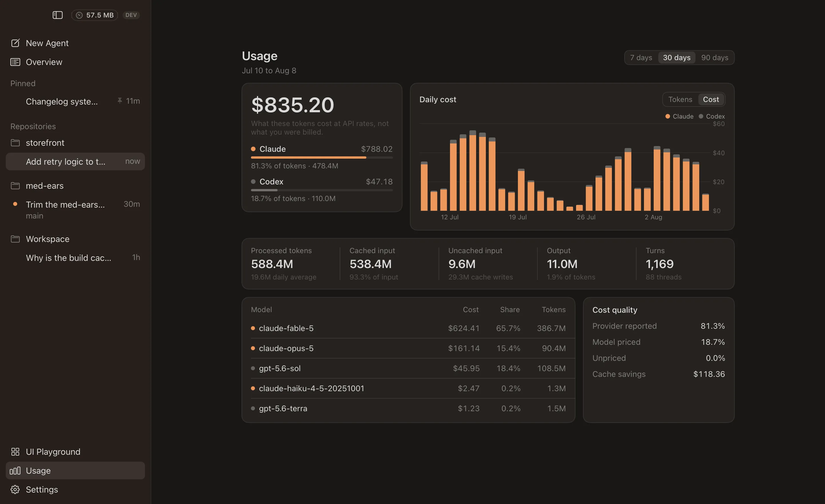Viewport: 825px width, 504px height.
Task: Open the Trim the med-ears thread
Action: (75, 210)
